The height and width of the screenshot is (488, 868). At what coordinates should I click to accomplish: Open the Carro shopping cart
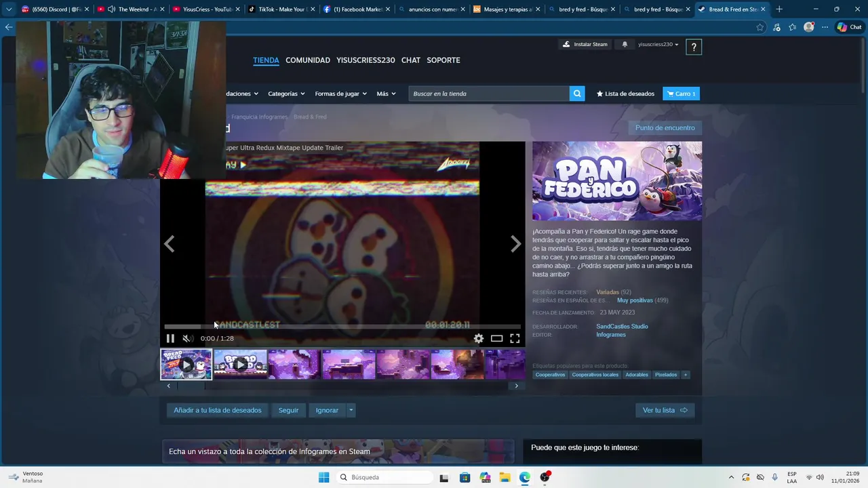click(681, 94)
